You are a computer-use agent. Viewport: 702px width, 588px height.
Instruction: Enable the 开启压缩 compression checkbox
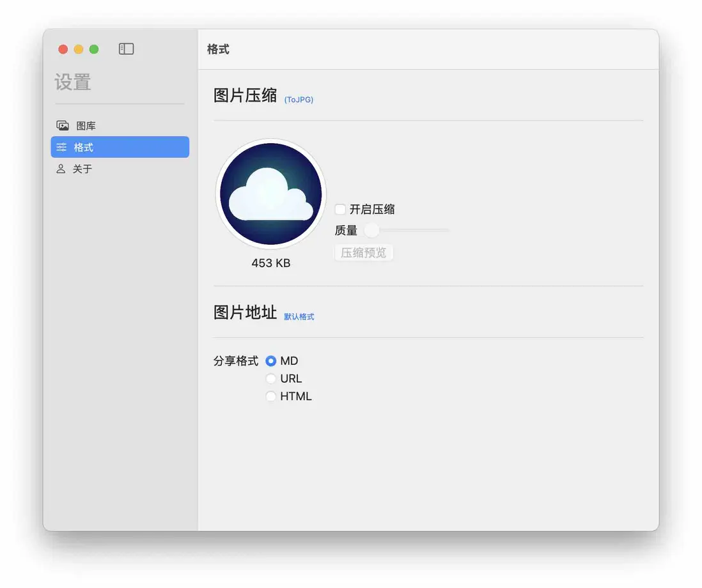click(x=339, y=209)
